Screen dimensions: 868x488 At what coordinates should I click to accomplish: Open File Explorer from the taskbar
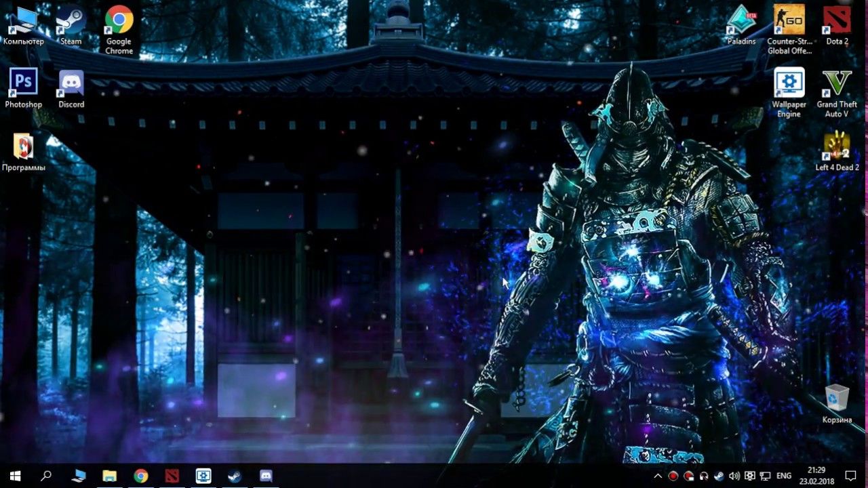109,475
